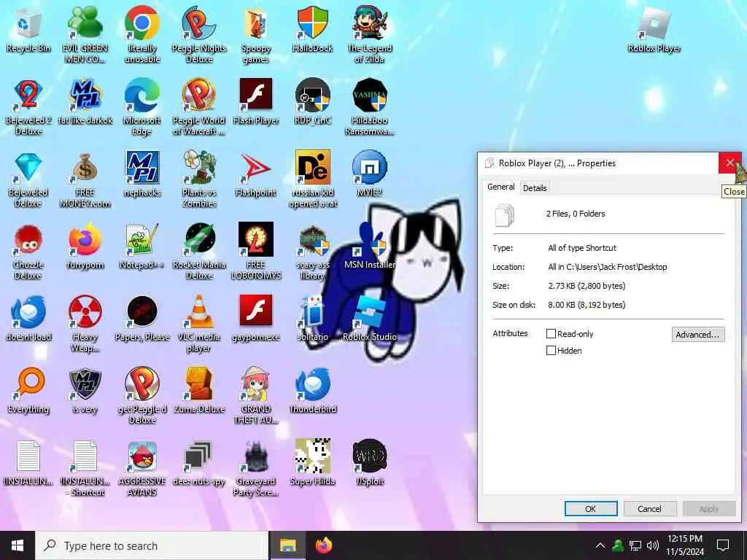Open the notification center
Screen dimensions: 747x560
(x=723, y=545)
